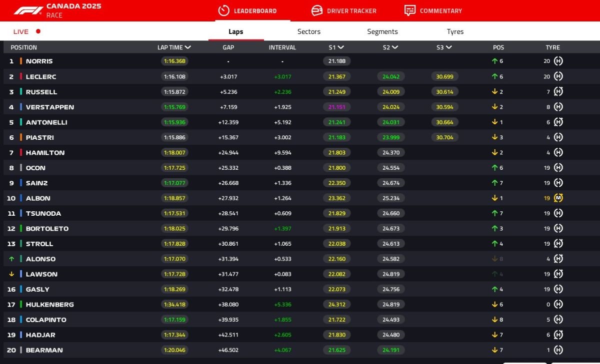Click the Driver Tracker helmet icon
This screenshot has width=600, height=364.
[x=317, y=10]
